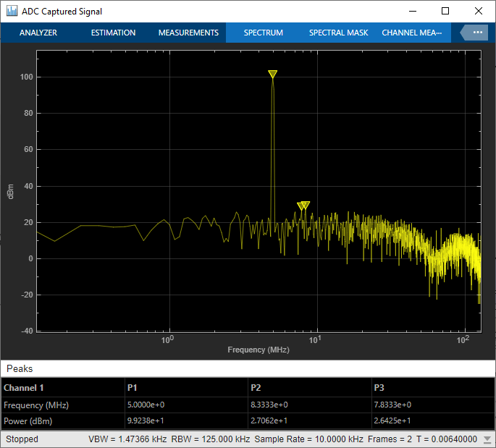Click the Sample Rate = 10.0000 kHz readout

coord(308,439)
